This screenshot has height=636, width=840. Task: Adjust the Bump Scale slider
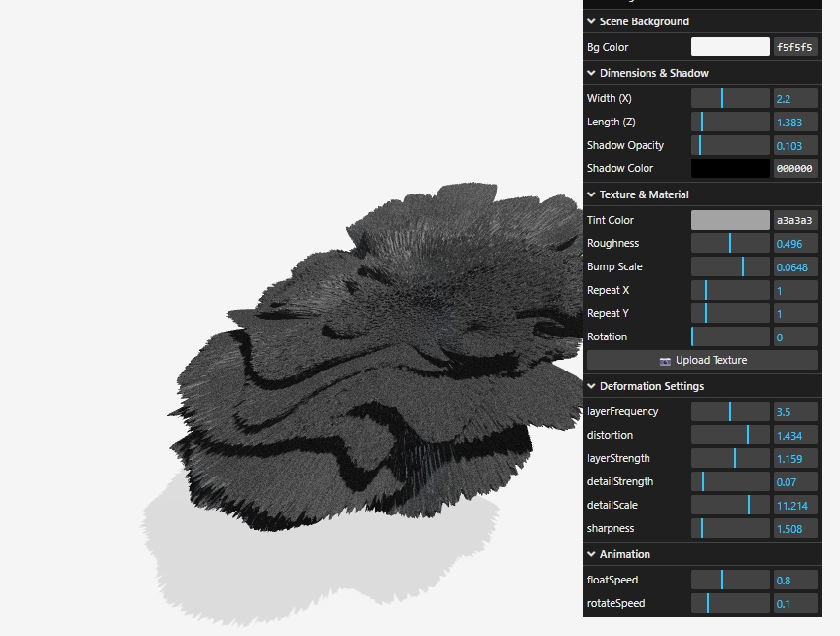pos(730,266)
